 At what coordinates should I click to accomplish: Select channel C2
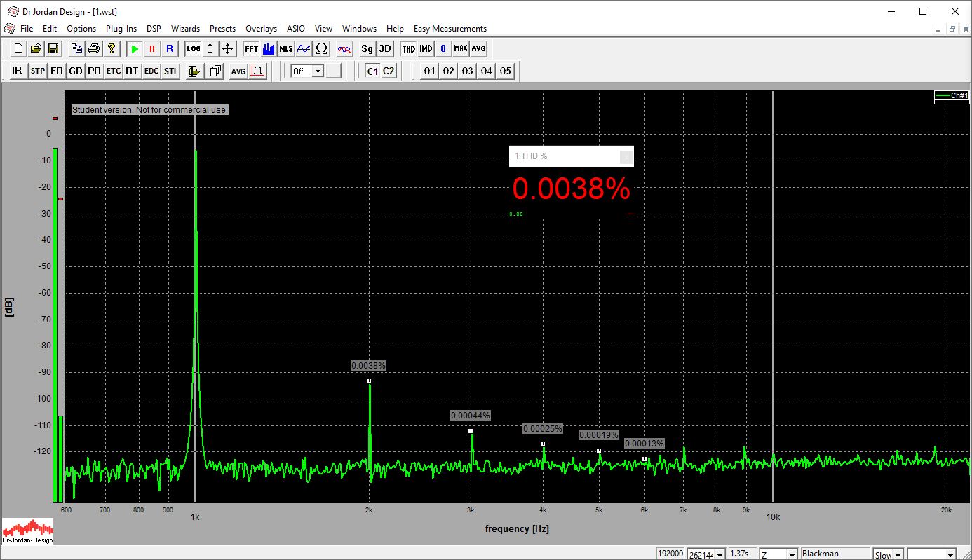tap(389, 71)
